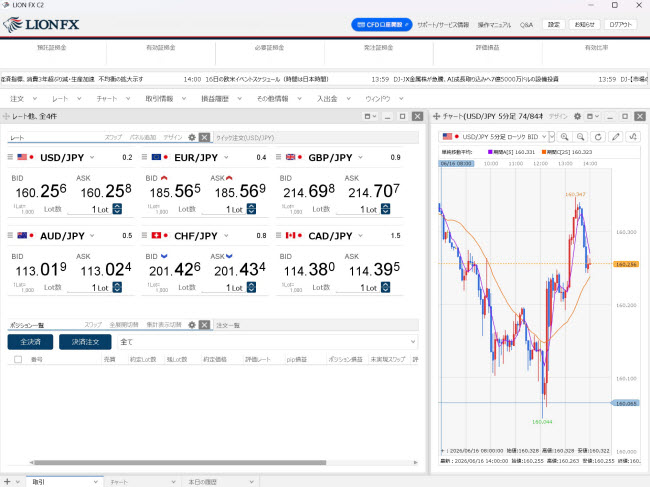Open the 注文 menu
Viewport: 650px width, 487px height.
[23, 99]
